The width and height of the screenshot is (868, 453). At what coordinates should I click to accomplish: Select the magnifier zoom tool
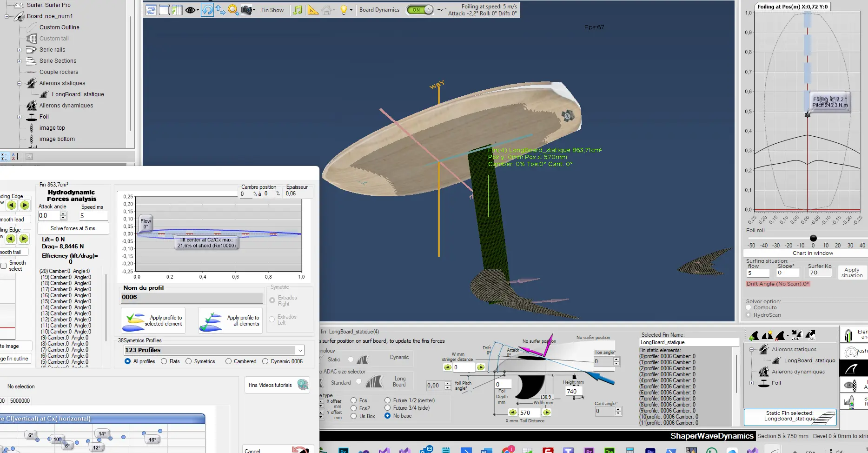(x=233, y=10)
